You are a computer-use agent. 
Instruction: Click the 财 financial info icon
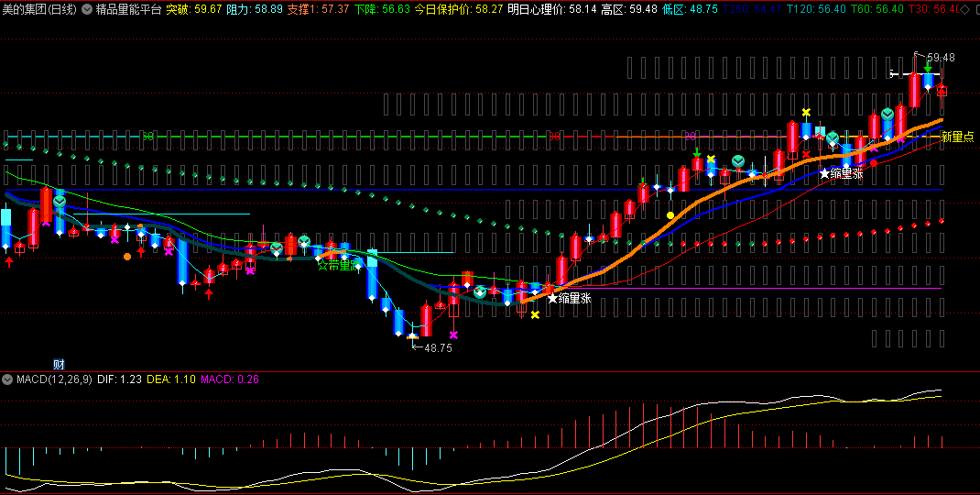pos(59,364)
